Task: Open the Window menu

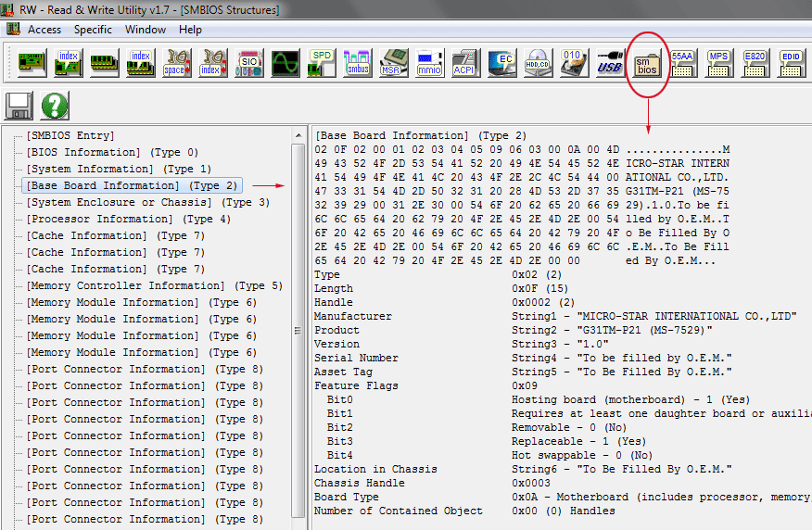Action: pos(146,30)
